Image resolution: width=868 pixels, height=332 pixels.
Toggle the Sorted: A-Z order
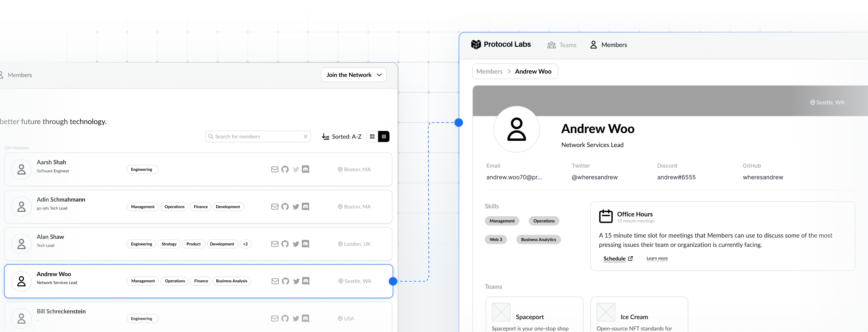coord(341,137)
